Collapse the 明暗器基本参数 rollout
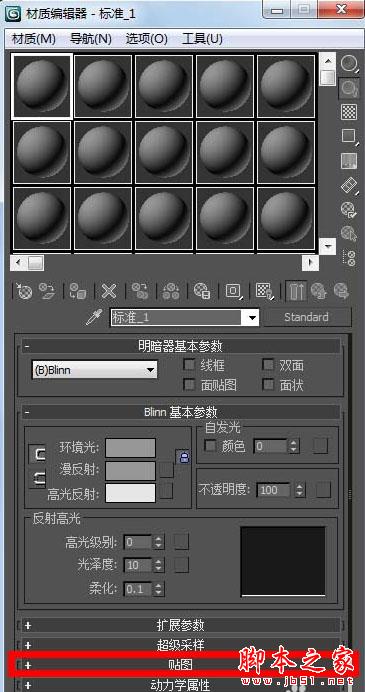The width and height of the screenshot is (365, 692). pyautogui.click(x=182, y=346)
